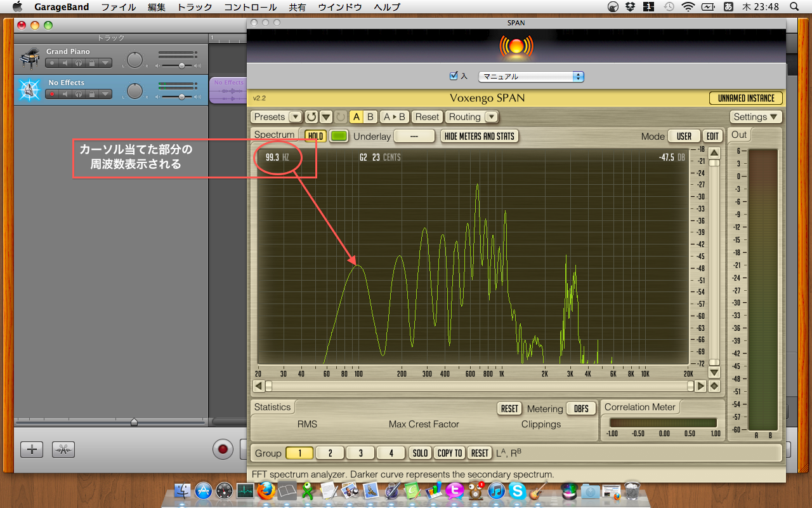This screenshot has height=508, width=812.
Task: Click the Grand Piano pan knob
Action: (134, 60)
